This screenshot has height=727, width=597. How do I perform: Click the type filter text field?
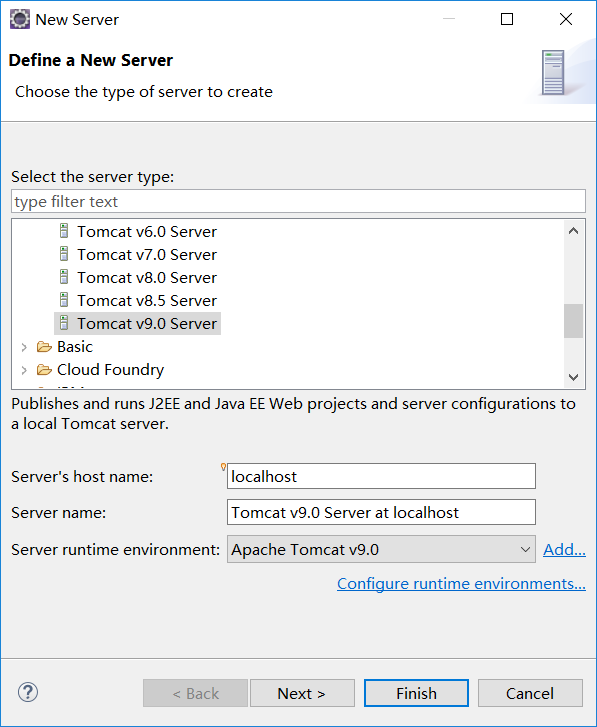pyautogui.click(x=298, y=201)
